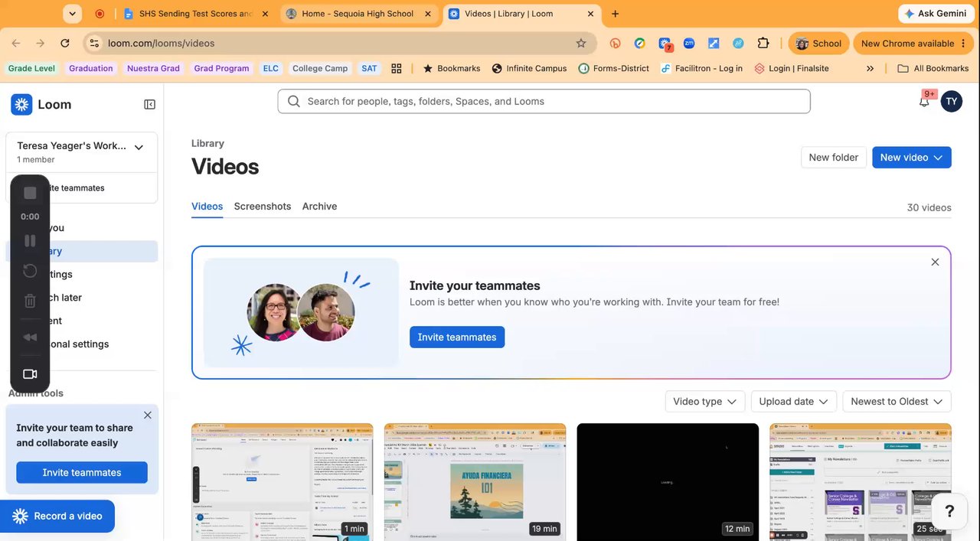Open the 12 min black video thumbnail
The height and width of the screenshot is (541, 980).
click(668, 482)
